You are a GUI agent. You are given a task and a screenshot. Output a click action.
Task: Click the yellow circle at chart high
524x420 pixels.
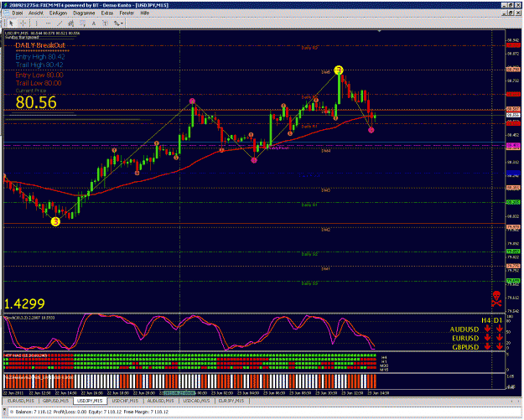339,70
